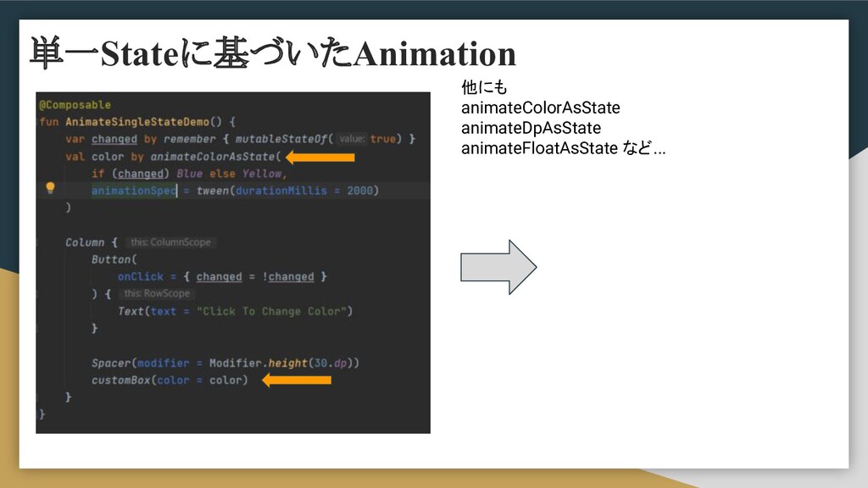The width and height of the screenshot is (868, 488).
Task: Click the 'this: RowScope' inlay hint
Action: pyautogui.click(x=157, y=294)
